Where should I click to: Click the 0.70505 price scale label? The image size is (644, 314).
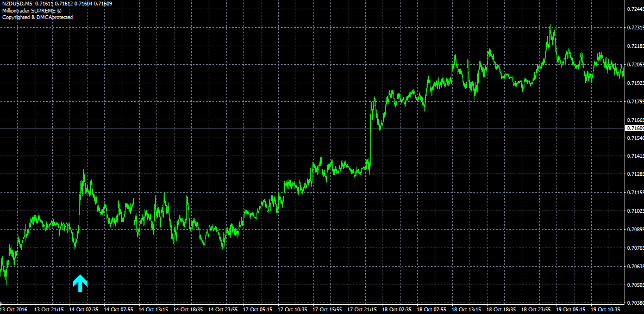point(636,285)
